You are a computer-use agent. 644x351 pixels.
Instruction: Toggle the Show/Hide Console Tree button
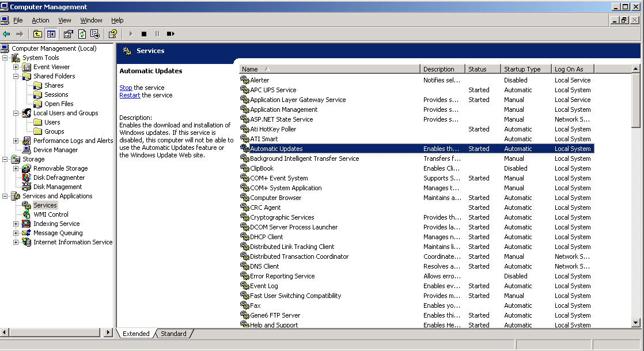point(51,34)
